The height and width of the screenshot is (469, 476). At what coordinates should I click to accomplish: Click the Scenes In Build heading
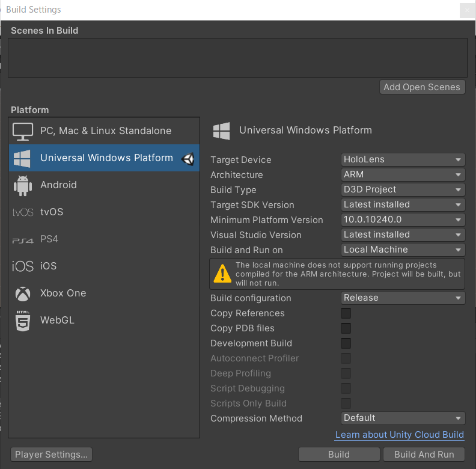(44, 31)
